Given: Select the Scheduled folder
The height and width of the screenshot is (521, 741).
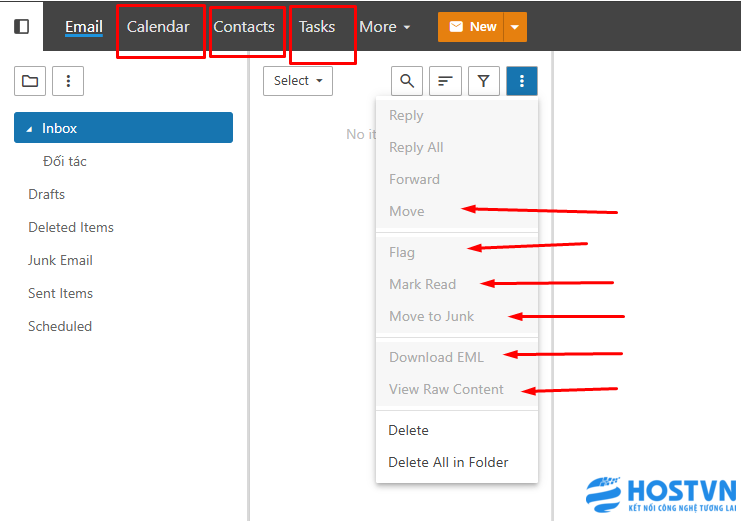Looking at the screenshot, I should pyautogui.click(x=60, y=326).
